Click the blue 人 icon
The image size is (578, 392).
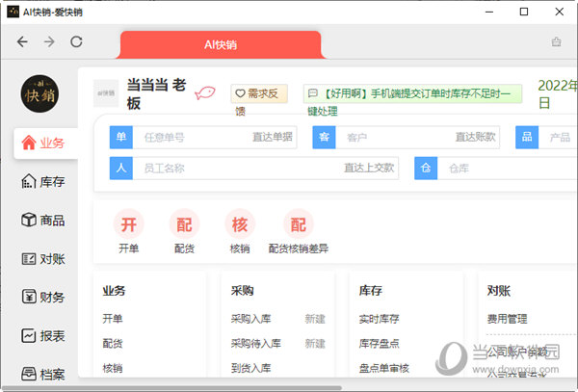[x=121, y=169]
